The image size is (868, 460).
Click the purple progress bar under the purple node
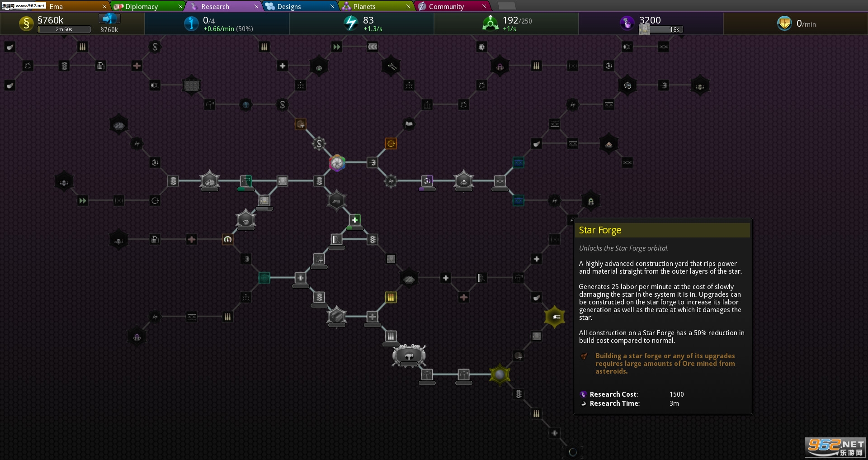(427, 190)
